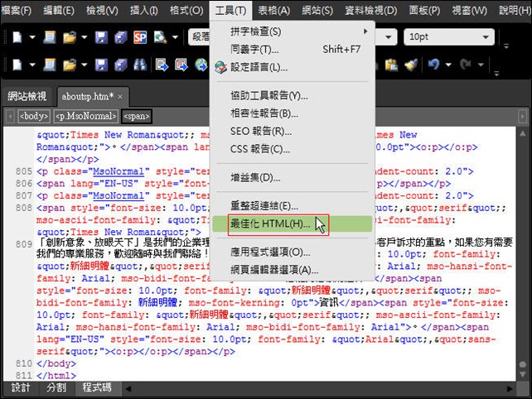Open the 網站(S) menu
532x399 pixels.
(317, 11)
